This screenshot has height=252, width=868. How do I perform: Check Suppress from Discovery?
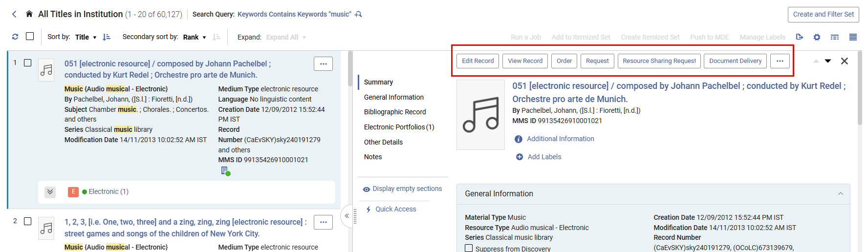click(x=469, y=248)
